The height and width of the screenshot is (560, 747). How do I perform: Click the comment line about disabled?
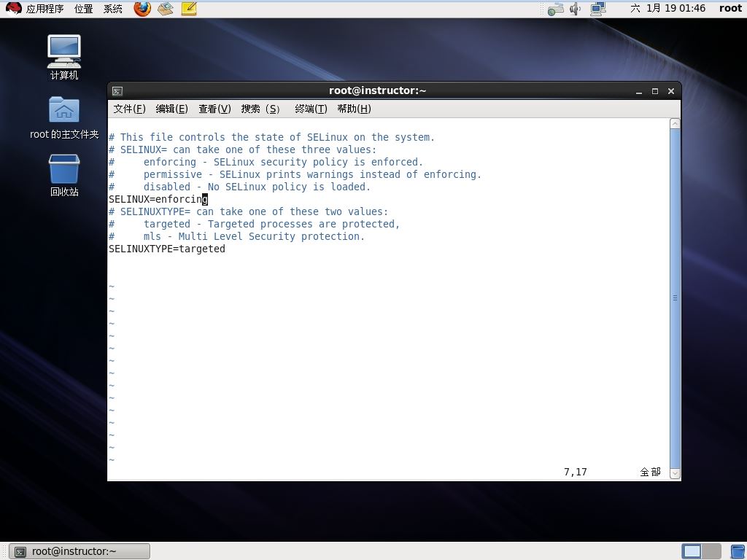coord(239,187)
